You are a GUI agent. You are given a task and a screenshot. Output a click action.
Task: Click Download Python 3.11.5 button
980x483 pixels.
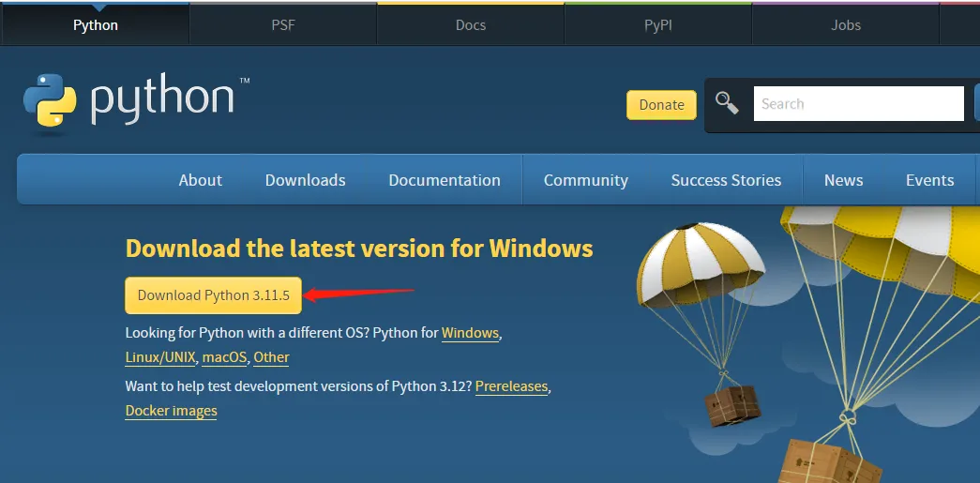click(x=213, y=294)
